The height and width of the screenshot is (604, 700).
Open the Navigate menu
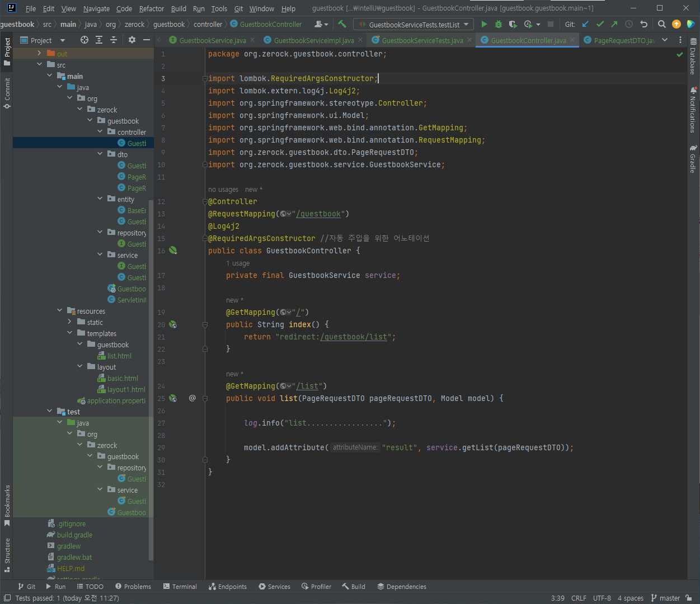[96, 8]
